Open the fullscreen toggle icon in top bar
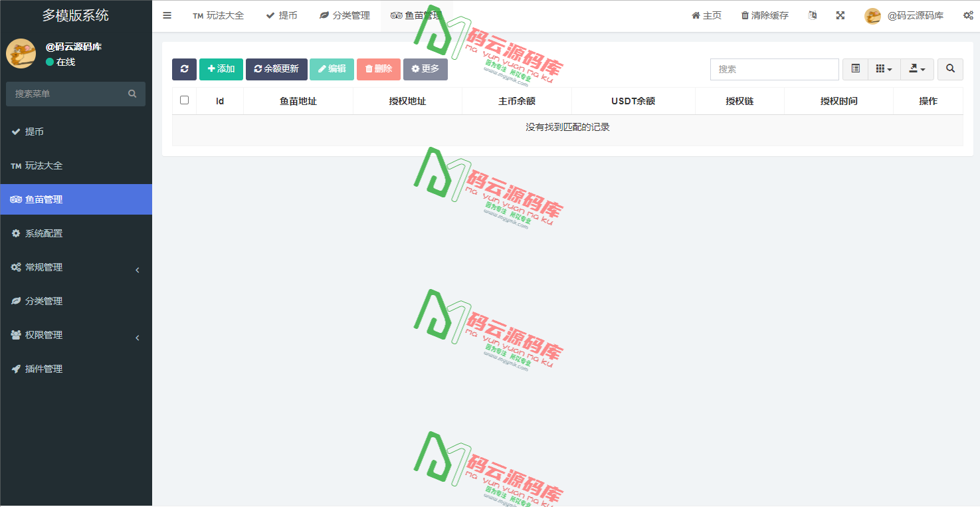The width and height of the screenshot is (980, 507). [840, 14]
